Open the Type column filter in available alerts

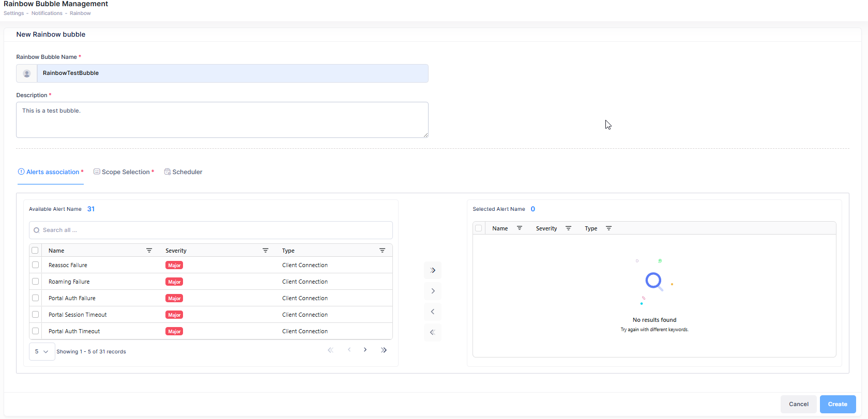[x=382, y=251]
